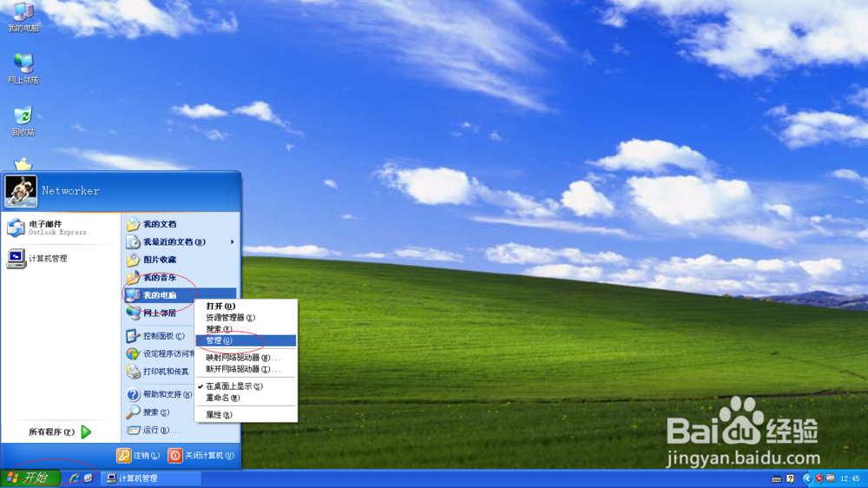This screenshot has height=488, width=868.
Task: Choose 映射网络驱动器 in context menu
Action: click(246, 358)
